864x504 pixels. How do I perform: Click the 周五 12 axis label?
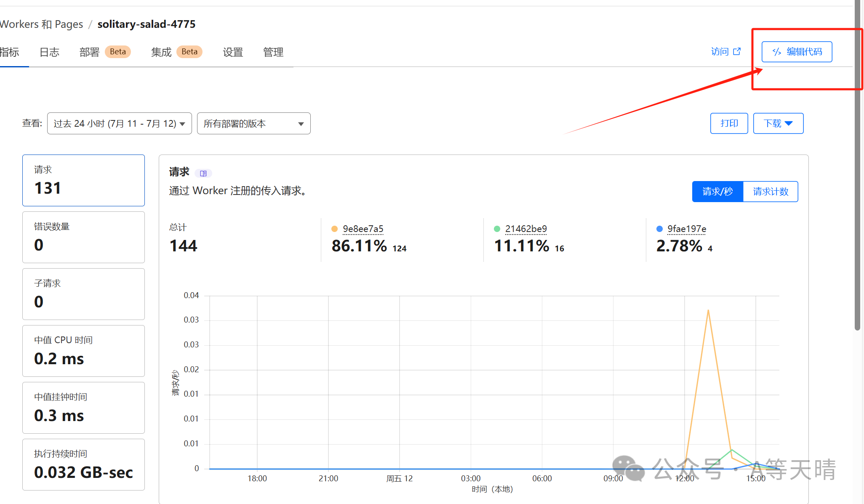(399, 478)
